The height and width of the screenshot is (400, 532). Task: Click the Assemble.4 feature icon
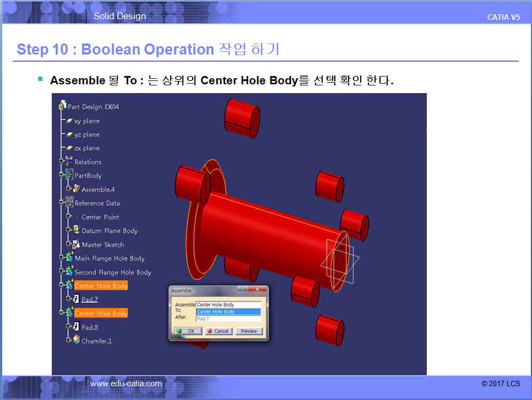(x=77, y=189)
